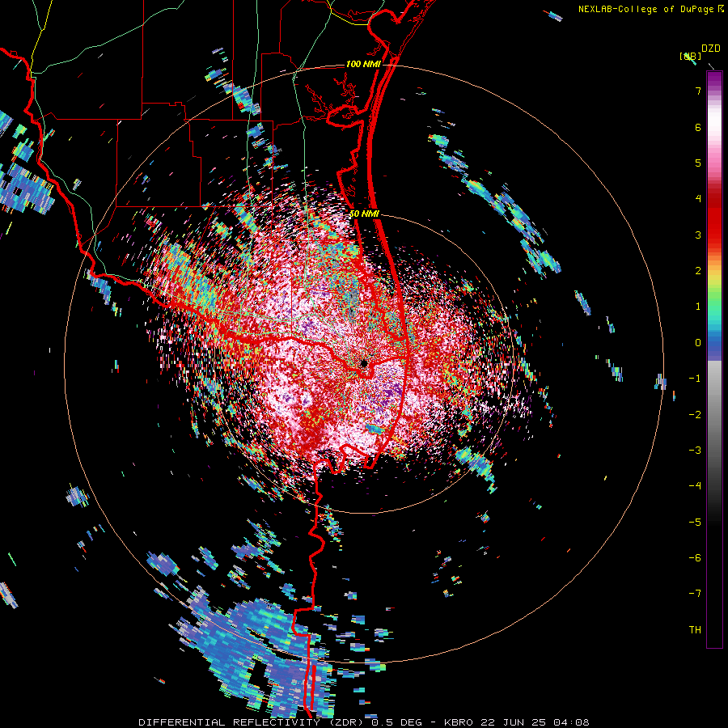Click the 4 value on color scale
728x728 pixels.
tap(698, 199)
